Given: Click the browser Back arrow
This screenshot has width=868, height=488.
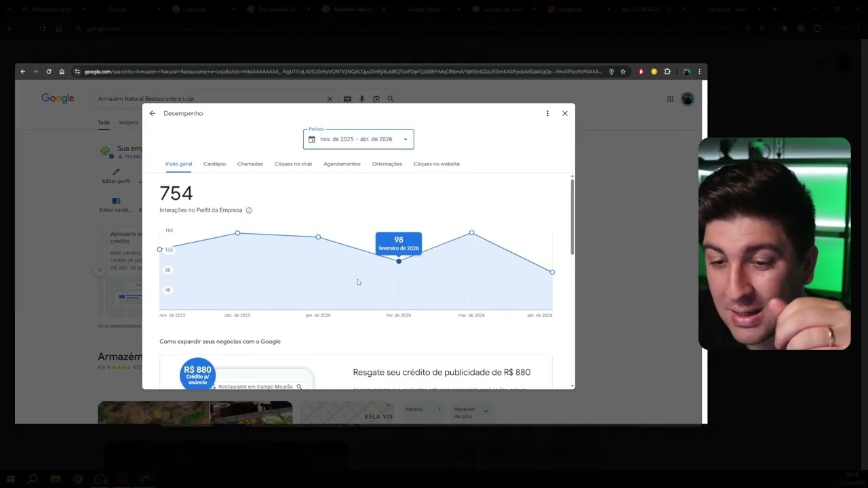Looking at the screenshot, I should pos(22,72).
